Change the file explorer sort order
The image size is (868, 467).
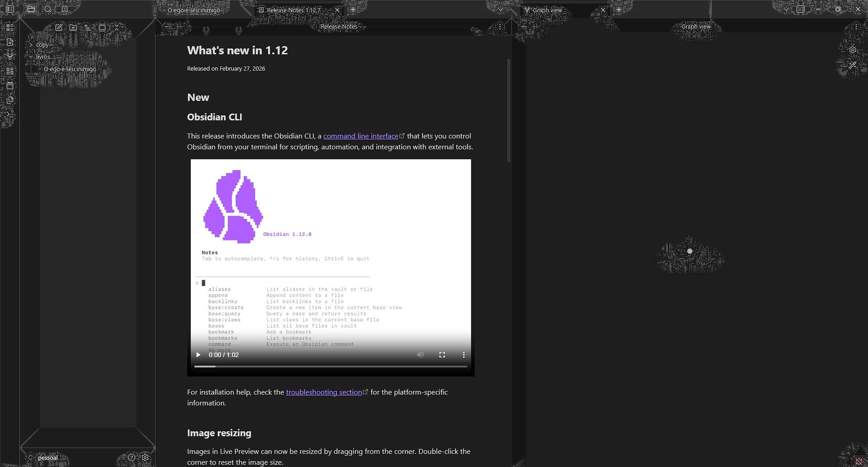coord(88,27)
